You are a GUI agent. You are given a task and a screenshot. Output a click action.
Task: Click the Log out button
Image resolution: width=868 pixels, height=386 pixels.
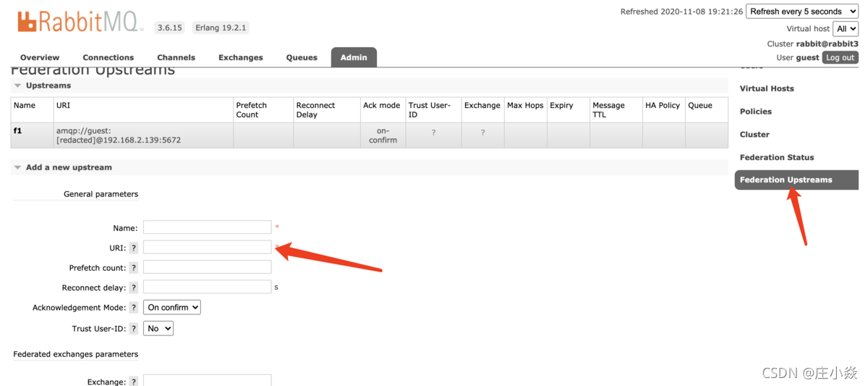(x=841, y=58)
